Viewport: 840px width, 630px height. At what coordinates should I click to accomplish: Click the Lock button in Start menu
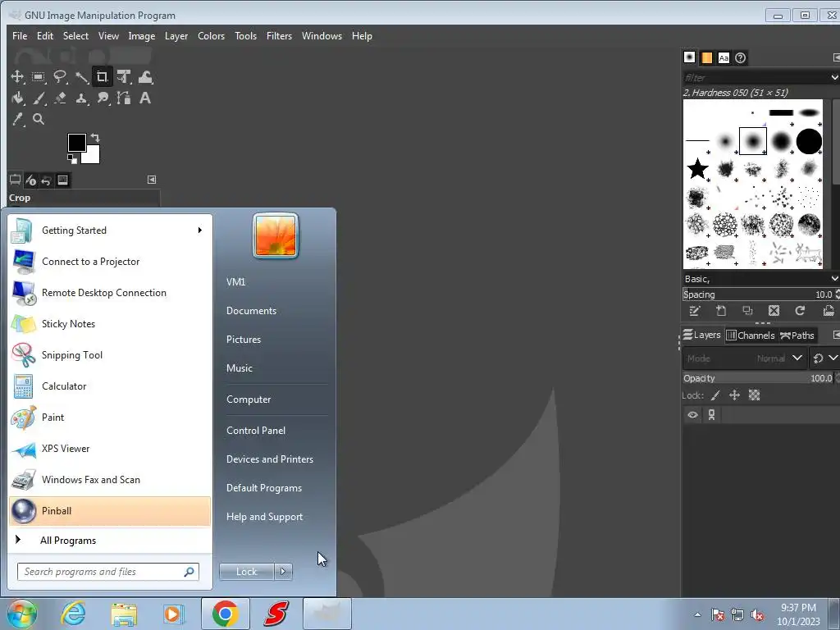[x=246, y=572]
